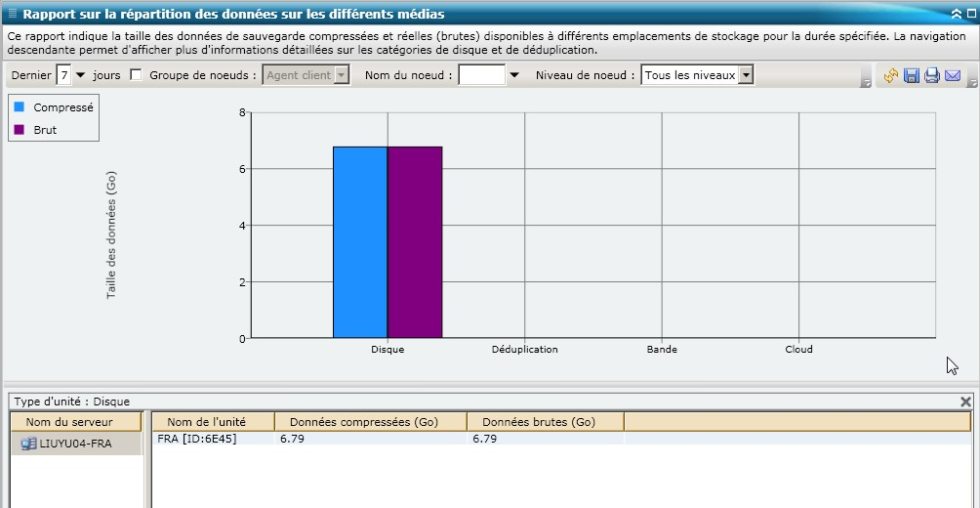Click the 'Agent client' node group dropdown
The image size is (980, 508).
click(306, 75)
